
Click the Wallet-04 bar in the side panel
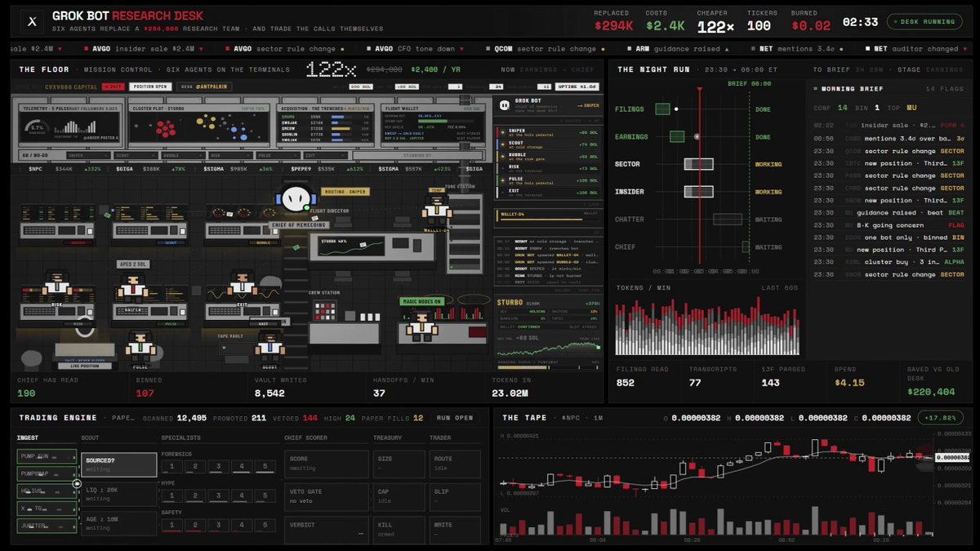(546, 215)
